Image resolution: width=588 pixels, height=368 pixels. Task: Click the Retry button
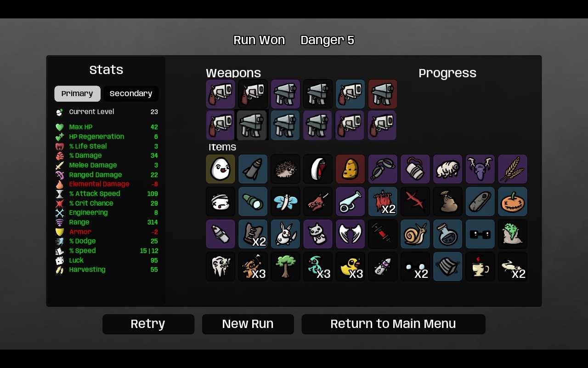click(148, 324)
